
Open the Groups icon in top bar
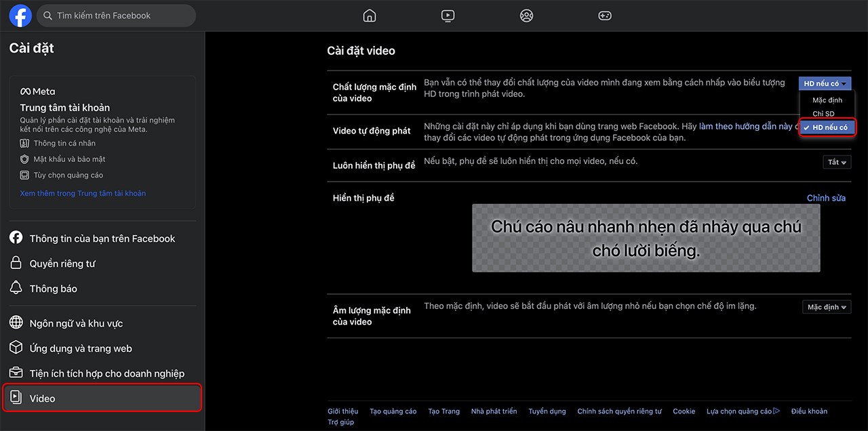coord(526,16)
